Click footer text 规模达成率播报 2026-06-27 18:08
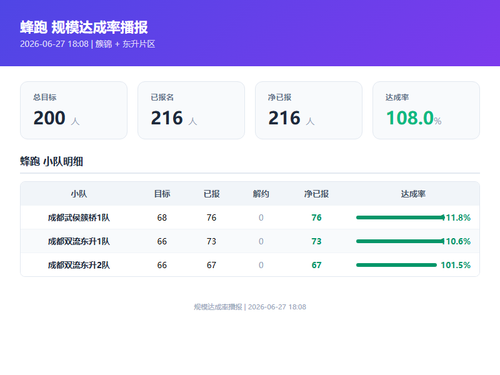Image resolution: width=500 pixels, height=375 pixels. tap(250, 307)
